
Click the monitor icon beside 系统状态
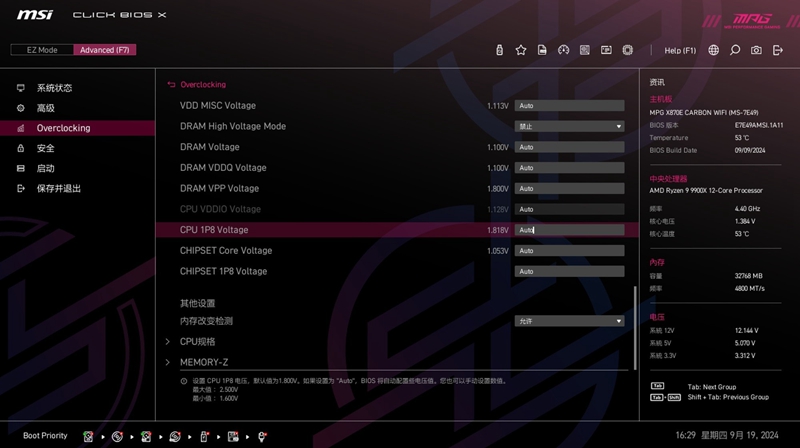point(20,88)
